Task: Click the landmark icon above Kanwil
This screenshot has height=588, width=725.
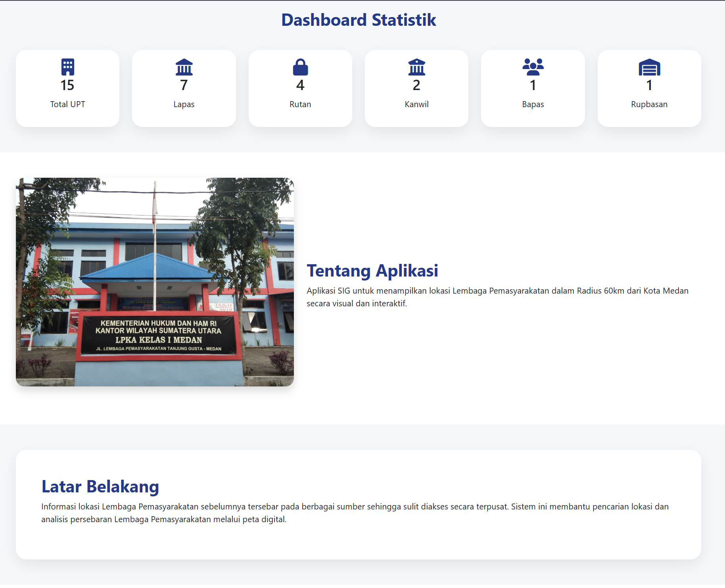Action: tap(416, 67)
